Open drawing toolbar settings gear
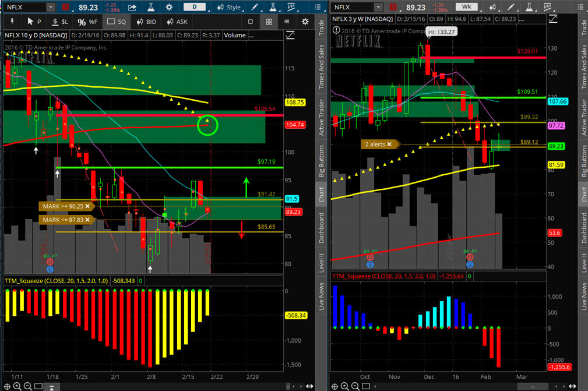Image resolution: width=588 pixels, height=391 pixels. [305, 22]
